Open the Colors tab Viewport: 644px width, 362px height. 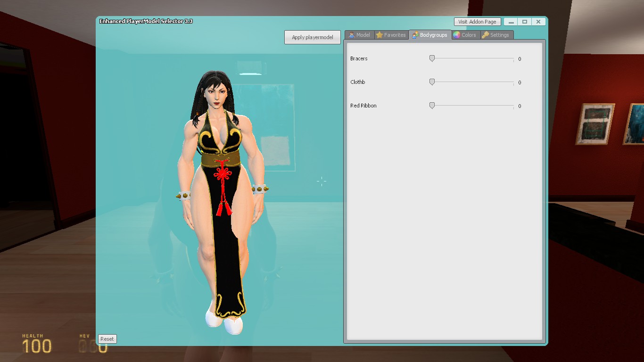466,35
